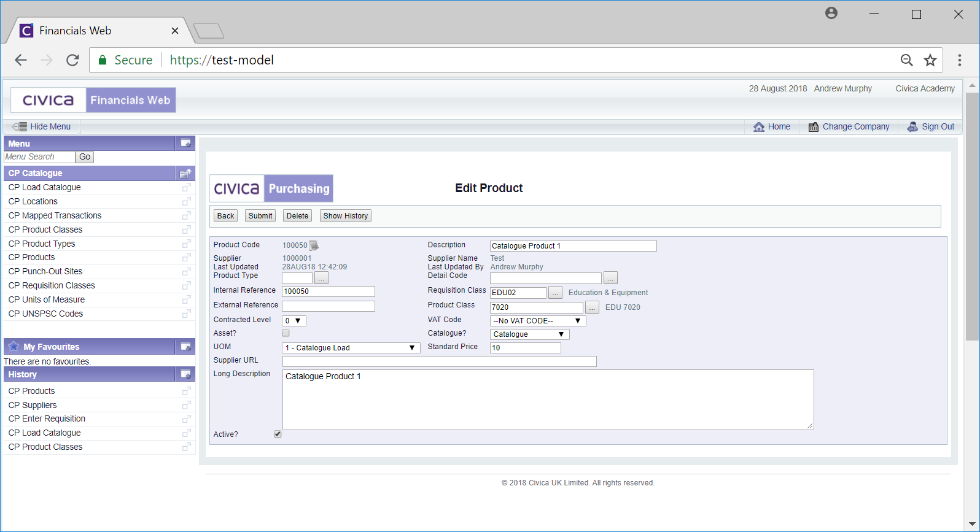Image resolution: width=980 pixels, height=532 pixels.
Task: Open the browser zoom magnifier icon
Action: (x=906, y=60)
